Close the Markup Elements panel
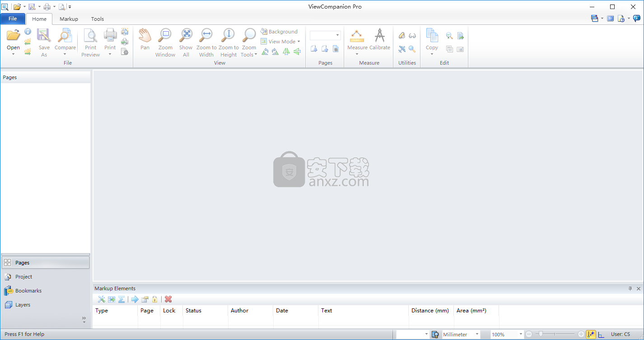 (639, 288)
